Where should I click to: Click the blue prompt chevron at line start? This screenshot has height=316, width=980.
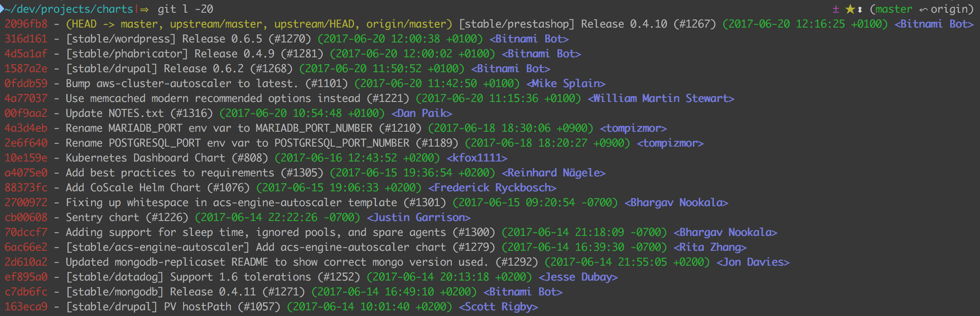coord(3,9)
